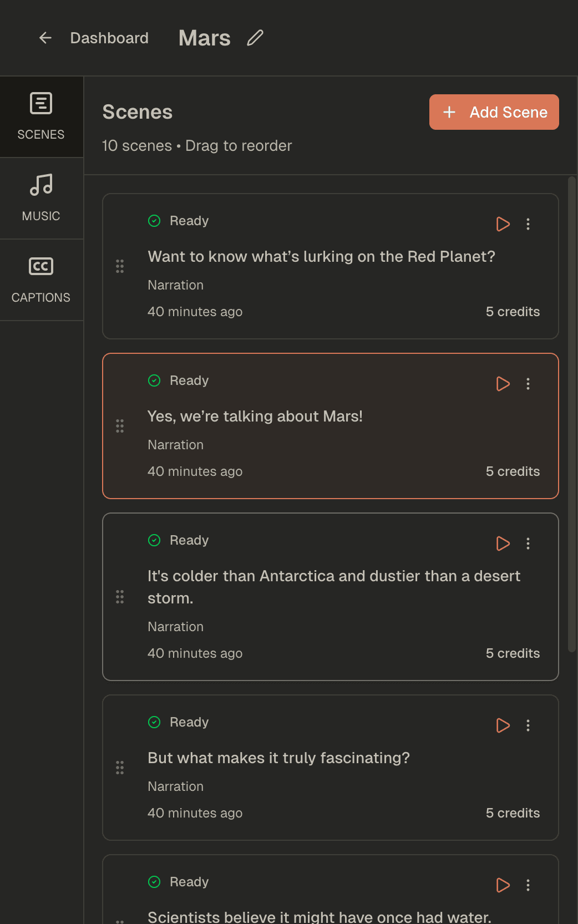The image size is (578, 924).
Task: Open Captions using the CC icon
Action: coord(40,266)
